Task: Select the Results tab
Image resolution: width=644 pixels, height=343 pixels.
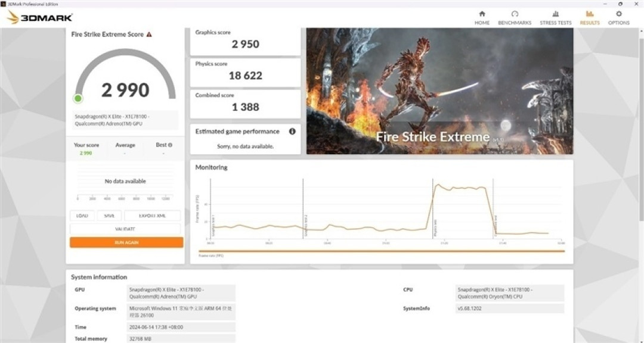Action: coord(589,18)
